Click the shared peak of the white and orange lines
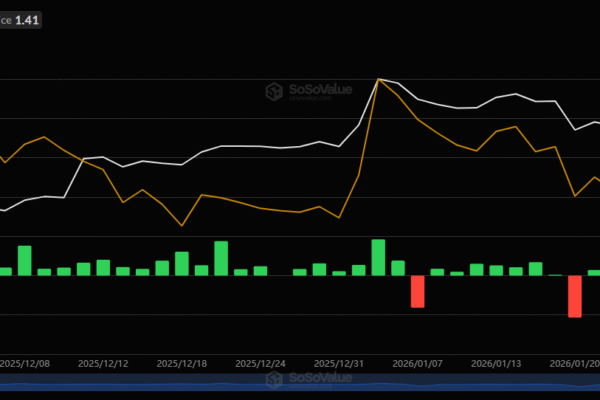Screen dimensions: 600x400 pos(379,79)
